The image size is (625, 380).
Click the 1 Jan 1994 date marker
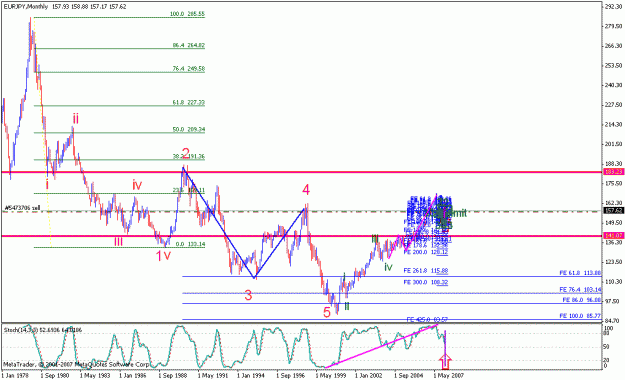tap(251, 376)
